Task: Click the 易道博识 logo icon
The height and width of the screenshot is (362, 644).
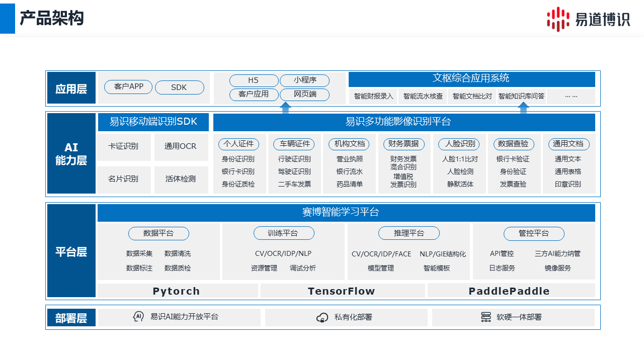Action: coord(558,19)
